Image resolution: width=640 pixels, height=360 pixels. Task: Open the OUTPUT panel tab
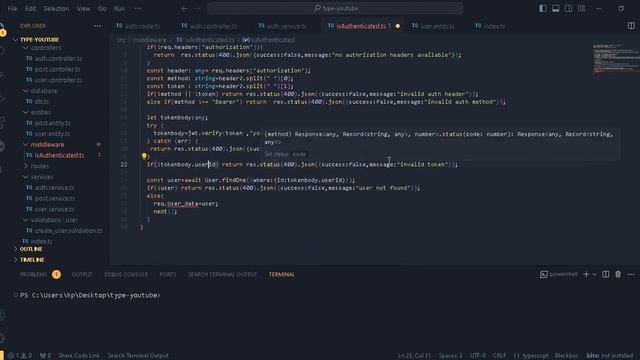pos(82,274)
